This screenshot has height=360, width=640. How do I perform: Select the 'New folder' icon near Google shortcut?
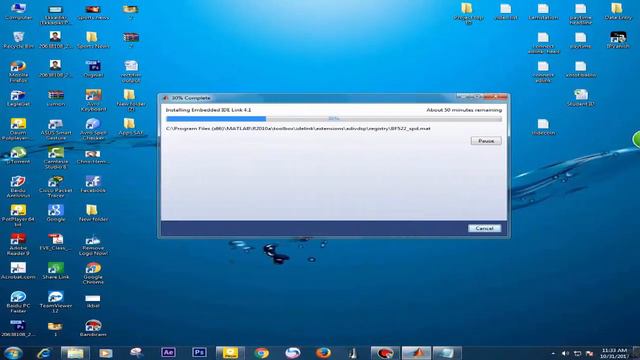[x=93, y=213]
